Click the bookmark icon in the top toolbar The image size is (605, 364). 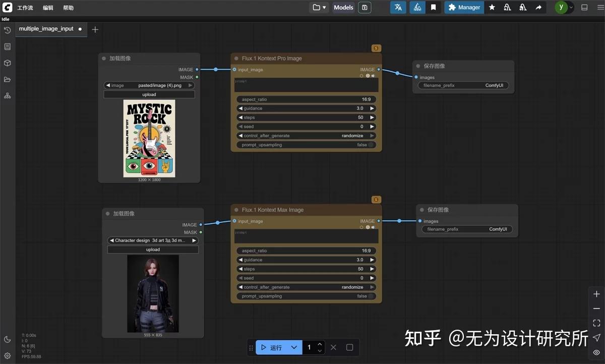[x=434, y=7]
